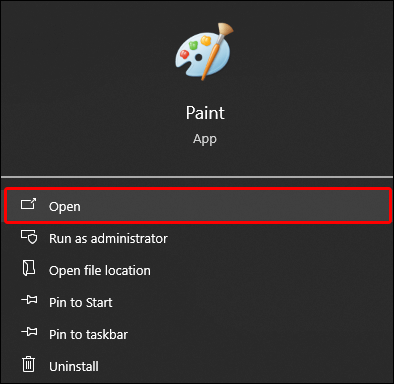Click the Paint palette app icon

[x=204, y=52]
